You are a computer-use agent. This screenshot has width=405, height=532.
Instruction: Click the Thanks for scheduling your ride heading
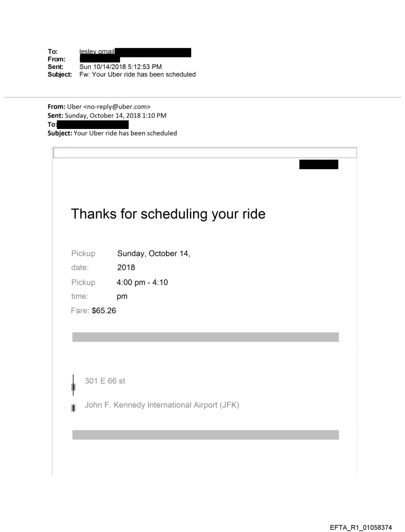pyautogui.click(x=168, y=214)
